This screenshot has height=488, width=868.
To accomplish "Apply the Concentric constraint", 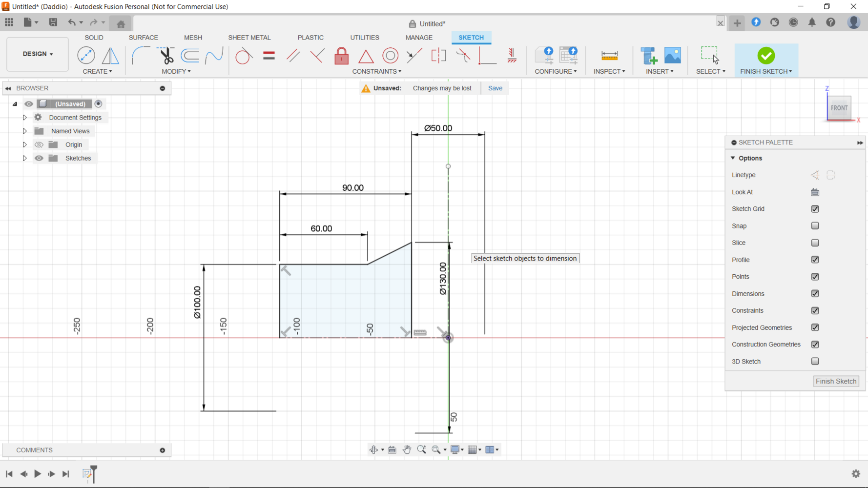I will (390, 56).
